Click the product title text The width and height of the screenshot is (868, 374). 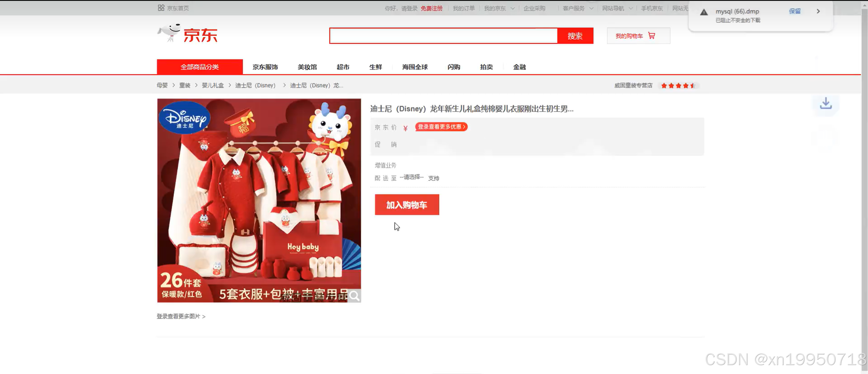tap(472, 109)
